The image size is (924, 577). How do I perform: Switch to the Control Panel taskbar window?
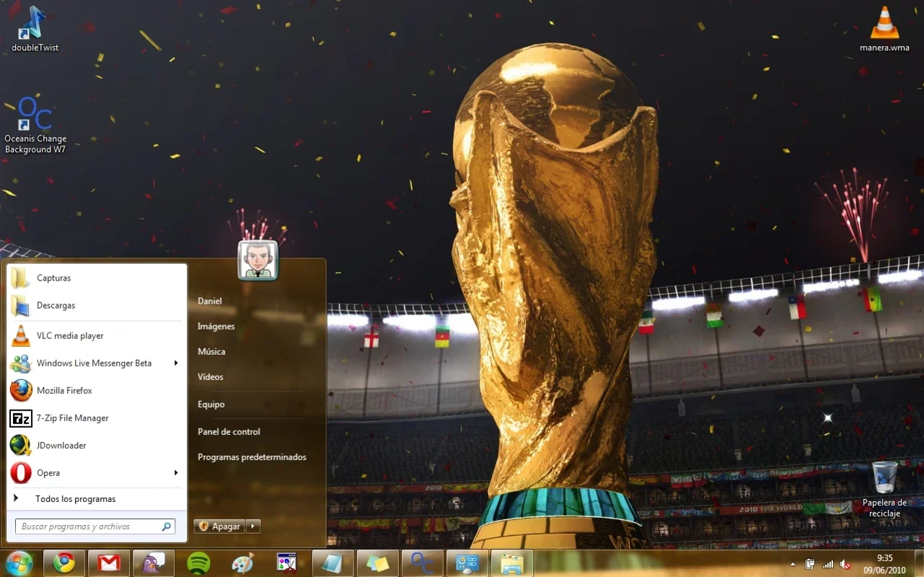[467, 563]
